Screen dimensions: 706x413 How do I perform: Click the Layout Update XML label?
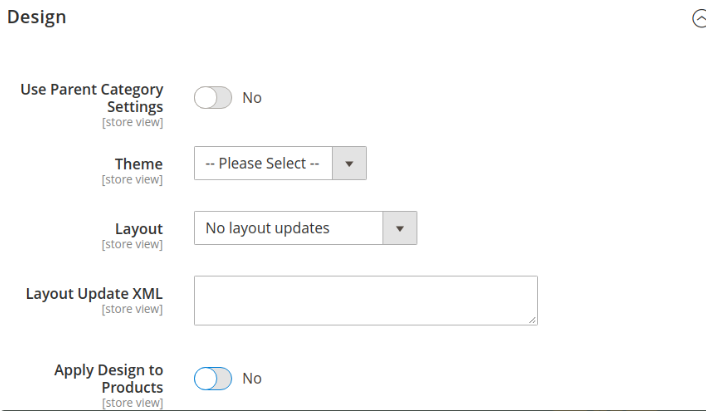(x=94, y=294)
